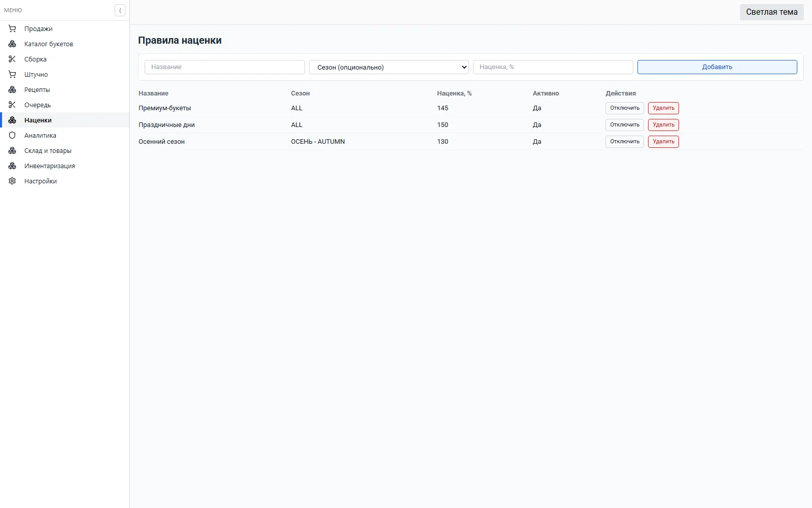Image resolution: width=812 pixels, height=508 pixels.
Task: Delete the Осенний сезон rule
Action: click(663, 142)
